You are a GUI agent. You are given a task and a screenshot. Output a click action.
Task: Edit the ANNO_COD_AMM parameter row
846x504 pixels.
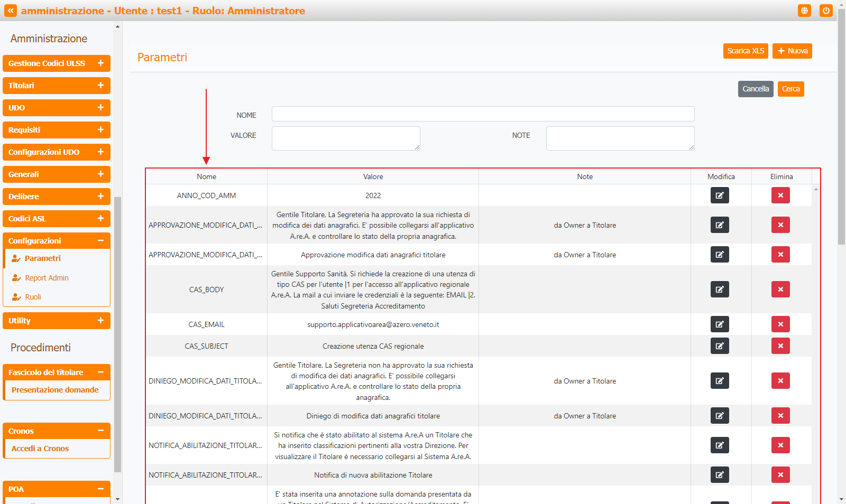(720, 195)
